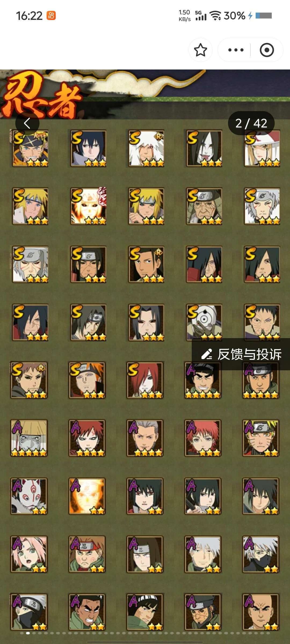This screenshot has width=290, height=644.
Task: Tap the battery indicator in status bar
Action: [x=264, y=16]
